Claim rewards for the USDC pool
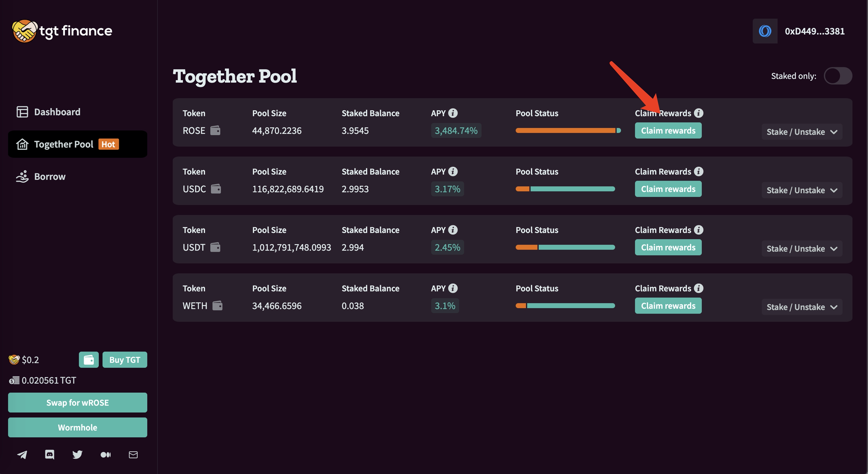The image size is (868, 474). tap(668, 189)
